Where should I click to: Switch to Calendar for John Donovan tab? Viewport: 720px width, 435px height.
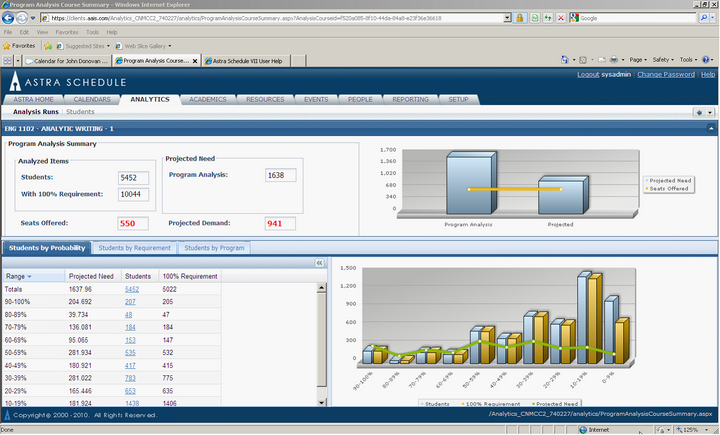coord(67,61)
